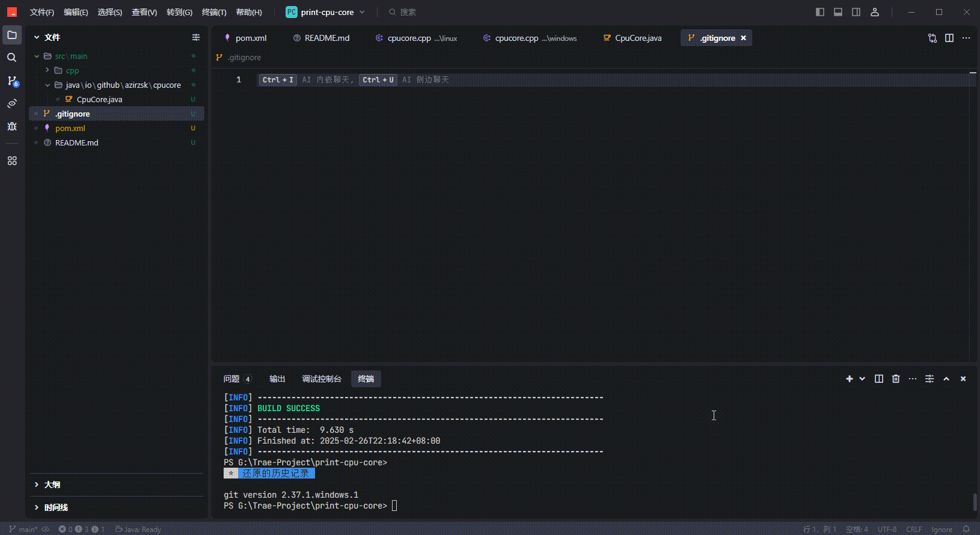Open the 文件(F) menu

click(42, 12)
